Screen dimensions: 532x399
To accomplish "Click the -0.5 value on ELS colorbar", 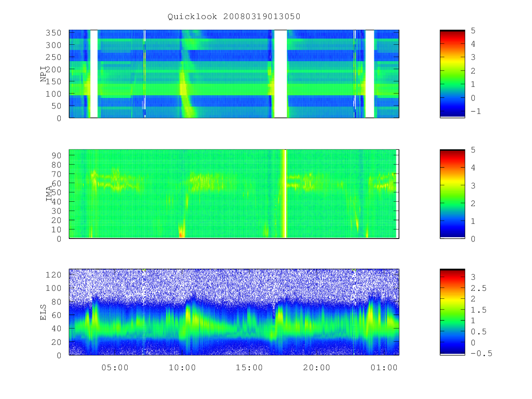I will click(x=481, y=353).
